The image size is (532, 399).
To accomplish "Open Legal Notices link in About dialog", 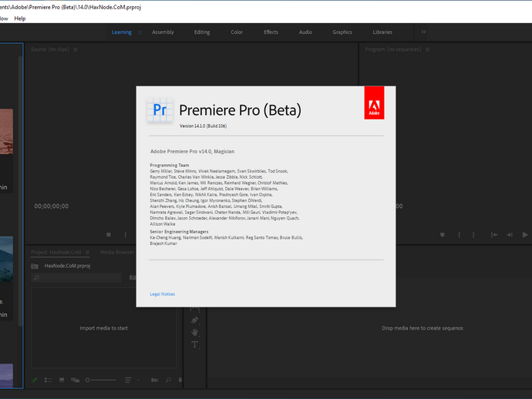I will point(163,294).
